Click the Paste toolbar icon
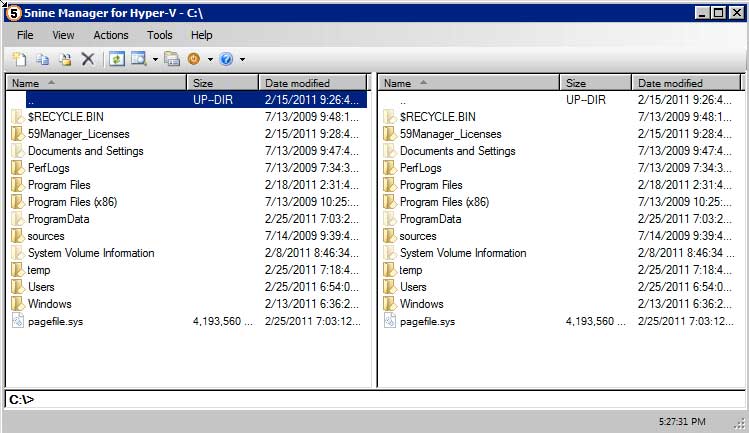The height and width of the screenshot is (433, 749). click(65, 59)
